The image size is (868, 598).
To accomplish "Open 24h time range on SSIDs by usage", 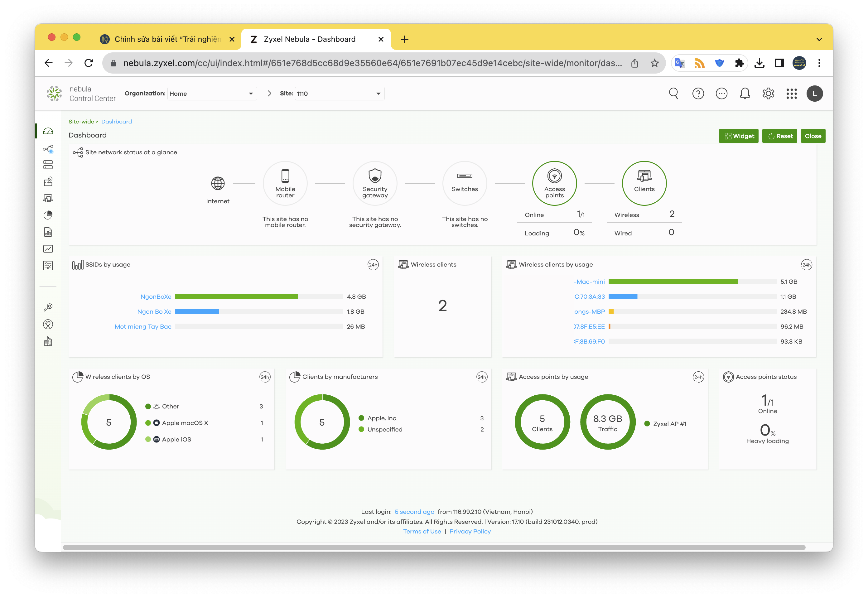I will coord(373,265).
